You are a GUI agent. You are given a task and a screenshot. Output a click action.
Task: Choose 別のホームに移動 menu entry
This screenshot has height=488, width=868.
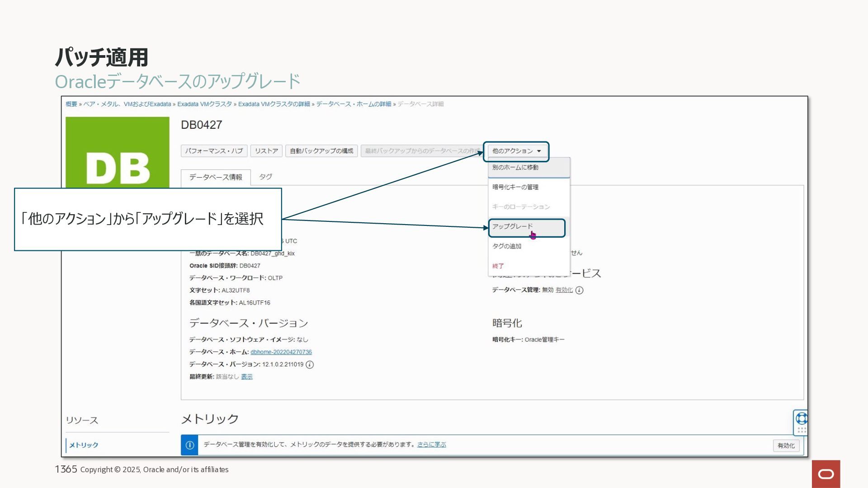515,168
